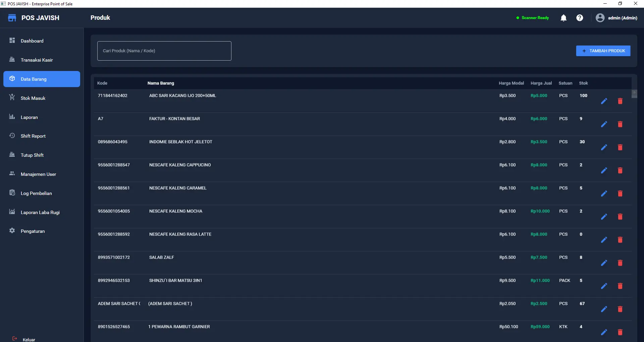Image resolution: width=644 pixels, height=342 pixels.
Task: Delete the ADEM SARI SACHET row
Action: (x=620, y=309)
